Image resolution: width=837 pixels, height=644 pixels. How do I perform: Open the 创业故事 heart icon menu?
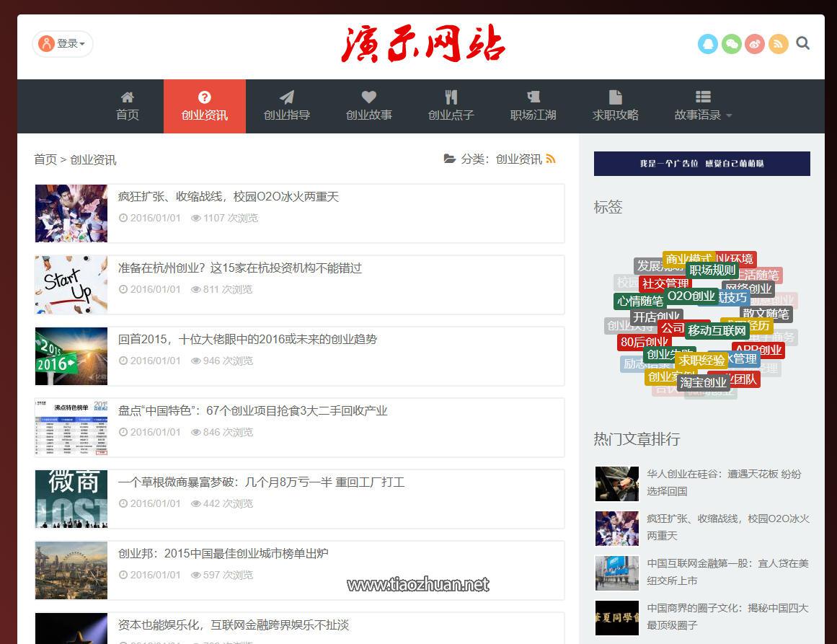tap(369, 106)
